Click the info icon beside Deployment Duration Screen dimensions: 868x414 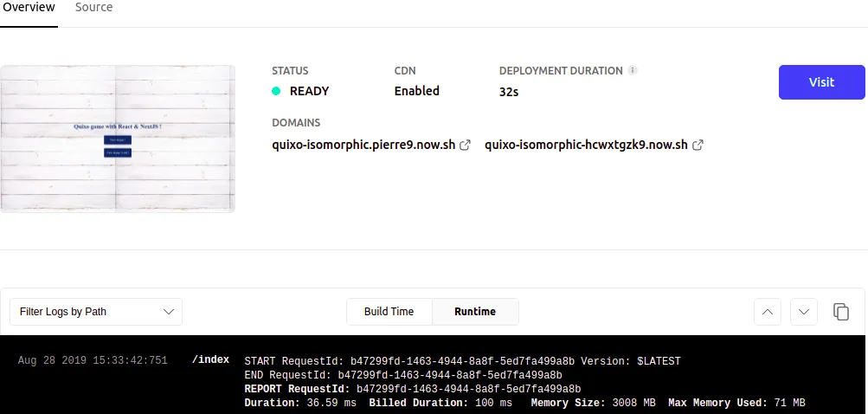pos(633,70)
